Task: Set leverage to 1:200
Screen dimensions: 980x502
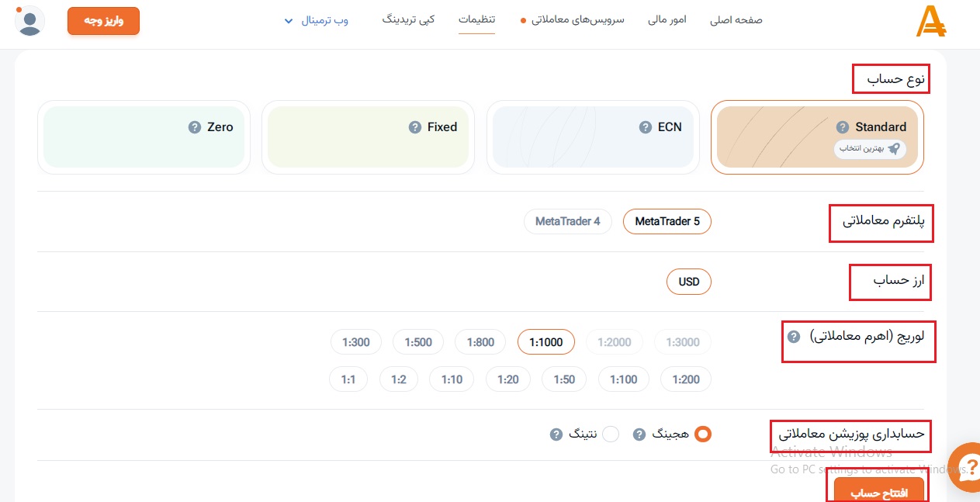Action: tap(686, 379)
